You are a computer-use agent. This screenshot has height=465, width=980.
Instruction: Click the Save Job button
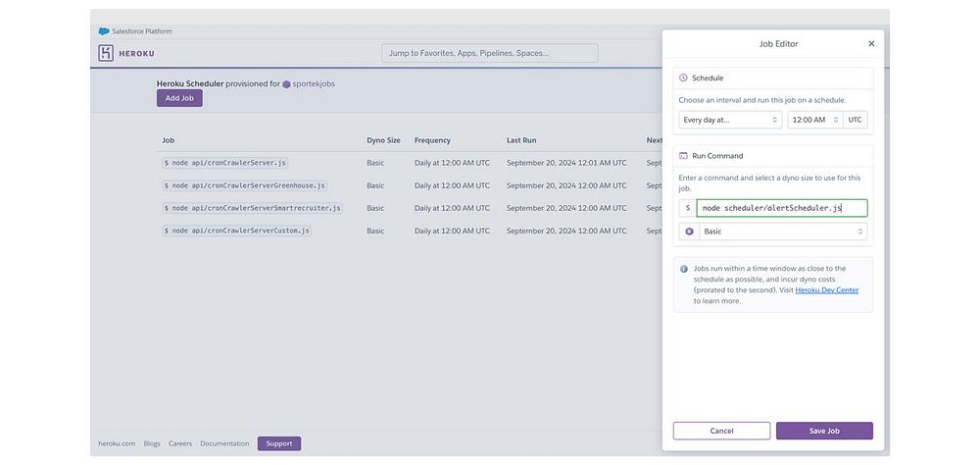(824, 431)
